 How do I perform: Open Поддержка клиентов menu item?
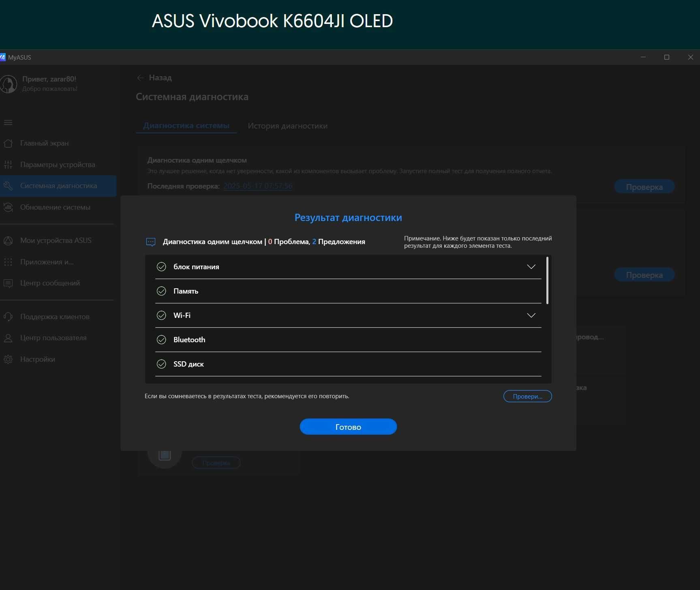point(58,317)
